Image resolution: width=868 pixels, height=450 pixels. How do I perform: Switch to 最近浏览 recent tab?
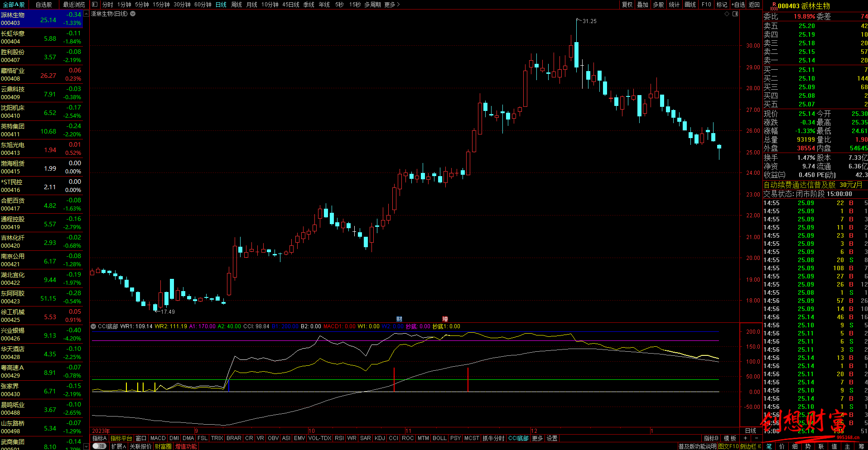(x=74, y=5)
